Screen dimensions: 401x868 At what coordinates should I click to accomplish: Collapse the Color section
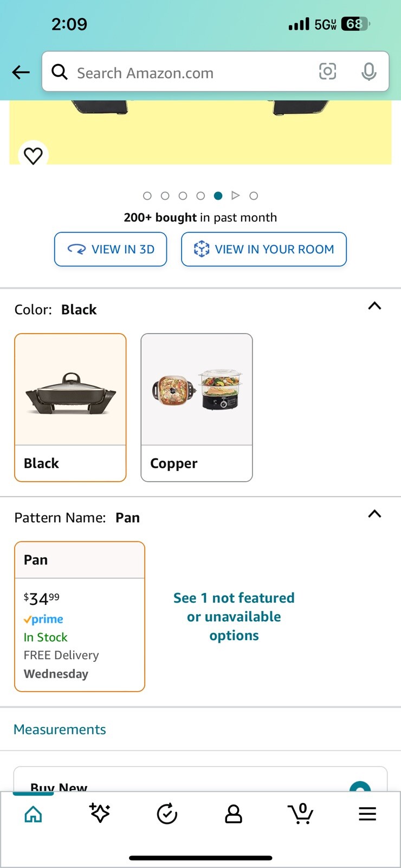374,307
